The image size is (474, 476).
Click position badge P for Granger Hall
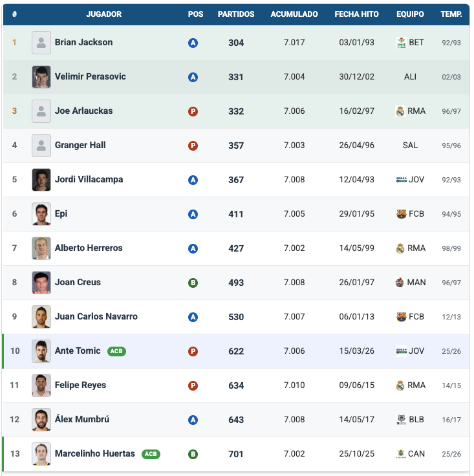[193, 146]
